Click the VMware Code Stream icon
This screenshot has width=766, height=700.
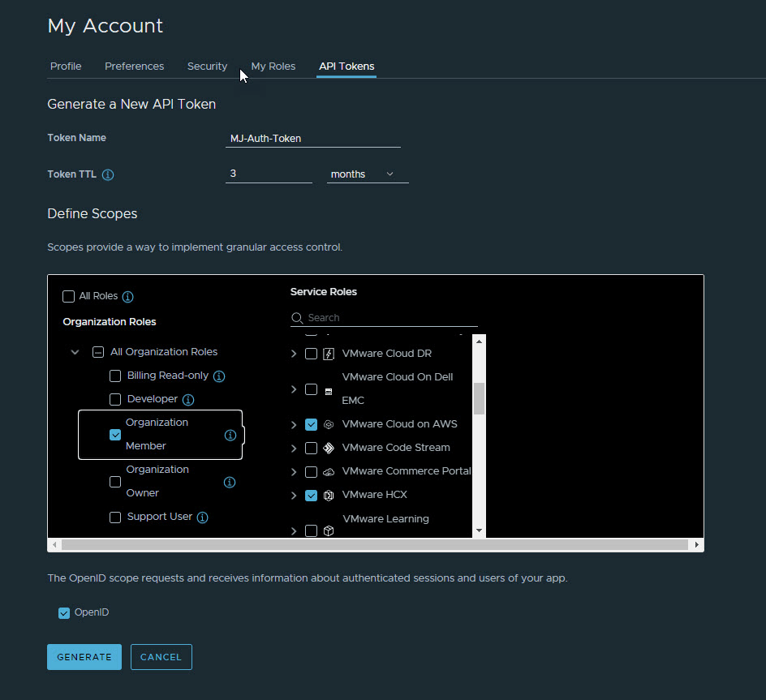click(x=329, y=448)
